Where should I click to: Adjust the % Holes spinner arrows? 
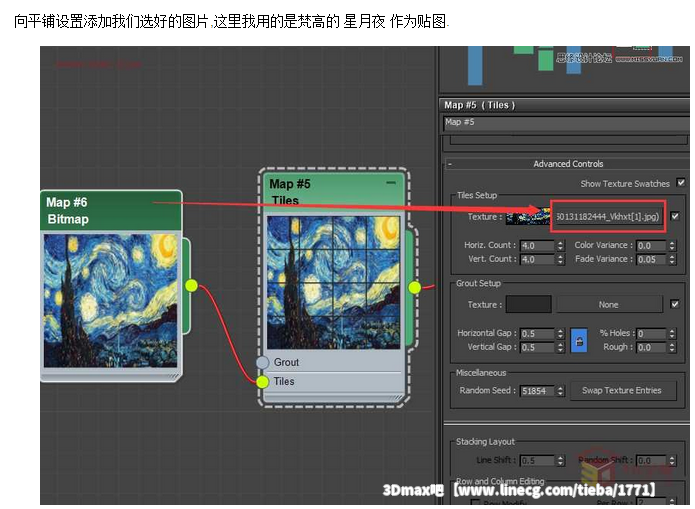point(672,333)
